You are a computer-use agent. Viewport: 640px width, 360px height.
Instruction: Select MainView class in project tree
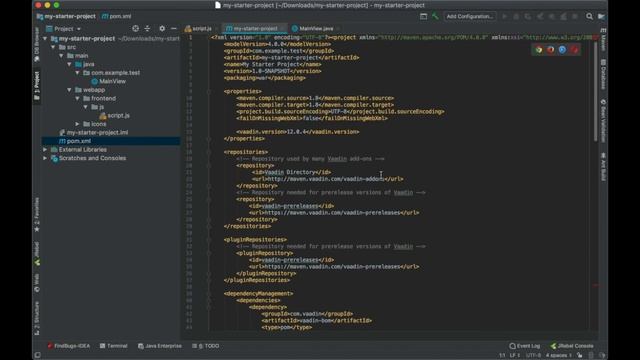click(109, 81)
